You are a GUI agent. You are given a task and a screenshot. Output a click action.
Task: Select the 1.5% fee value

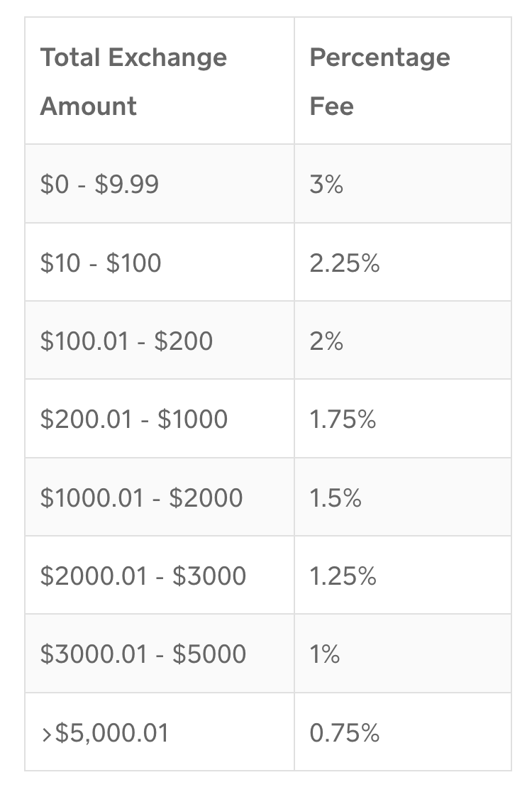pyautogui.click(x=336, y=497)
